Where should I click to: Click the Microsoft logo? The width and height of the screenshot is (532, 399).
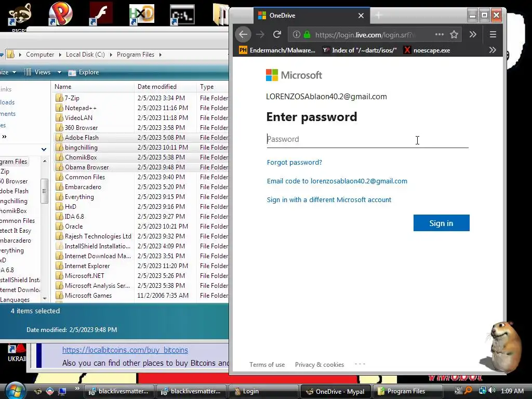pos(294,75)
